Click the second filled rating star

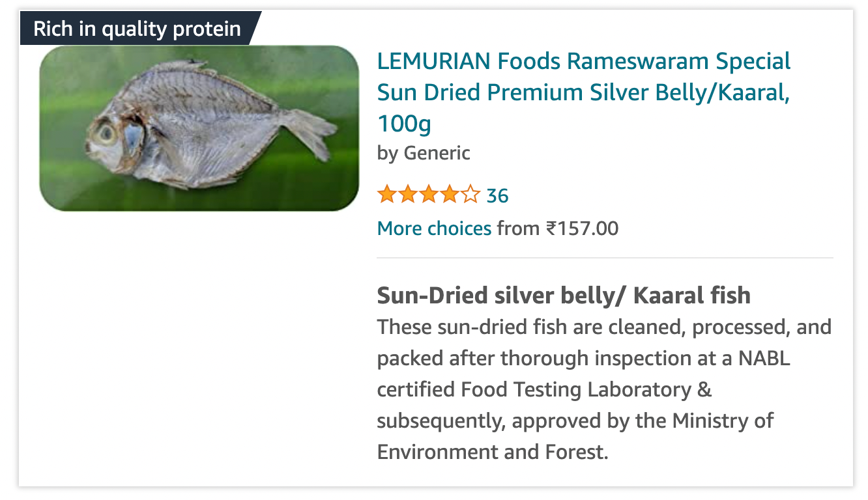(x=407, y=195)
